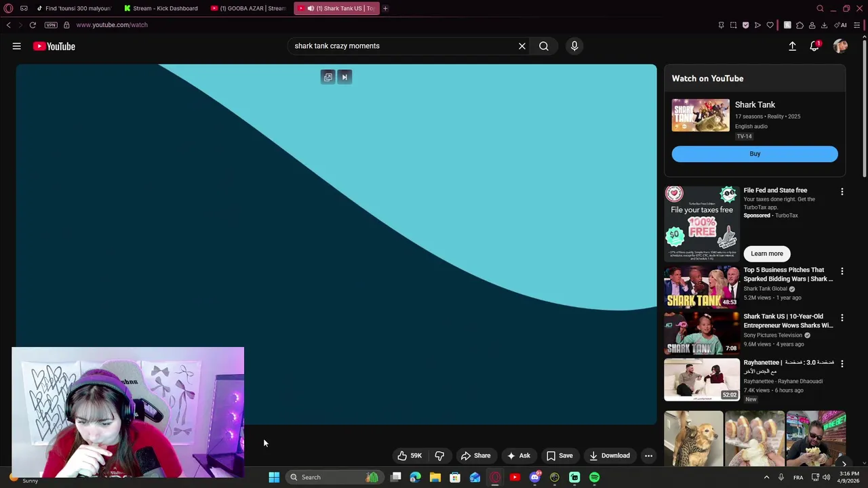Switch to 'Find tounsi 300 malyoun' tab
The width and height of the screenshot is (868, 488).
(x=73, y=8)
